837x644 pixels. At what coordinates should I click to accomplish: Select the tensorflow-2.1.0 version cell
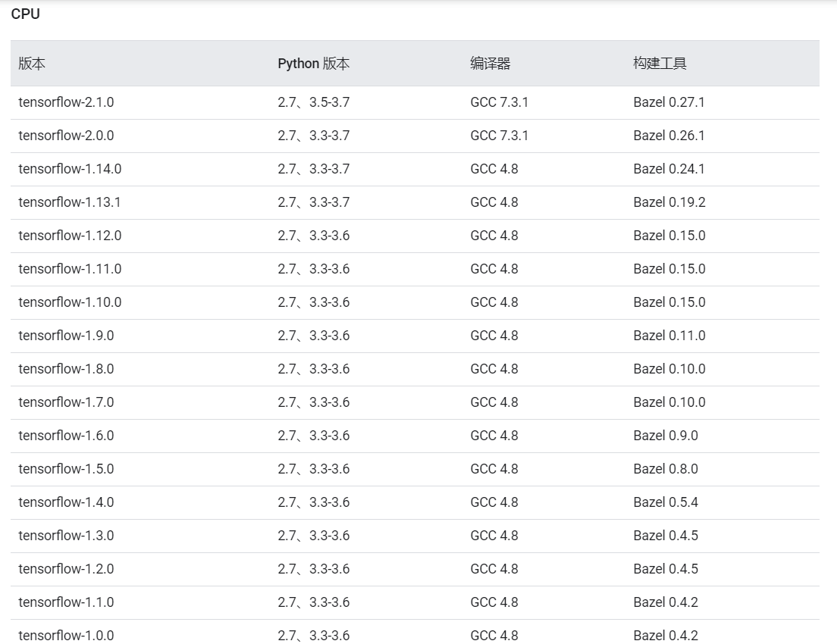point(66,102)
